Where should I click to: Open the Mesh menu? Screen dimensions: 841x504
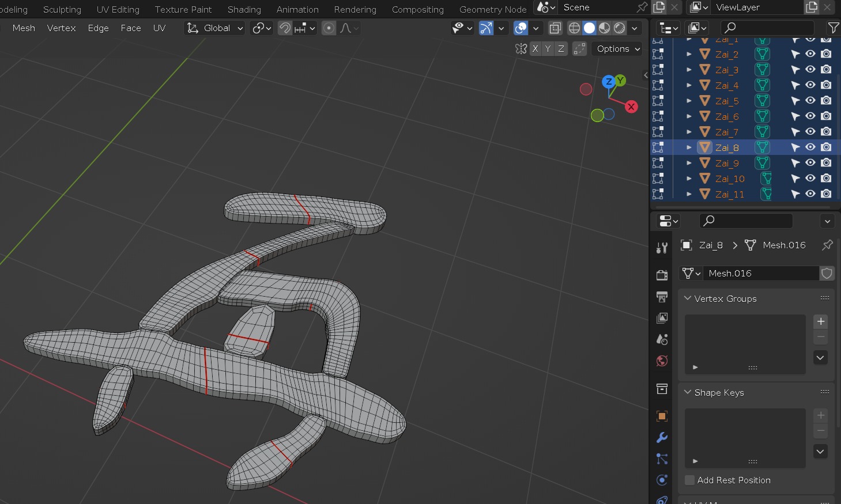(x=24, y=28)
